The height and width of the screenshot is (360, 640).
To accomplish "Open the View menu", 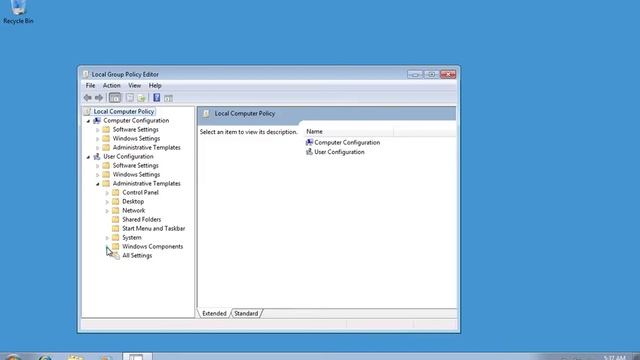I will point(134,86).
